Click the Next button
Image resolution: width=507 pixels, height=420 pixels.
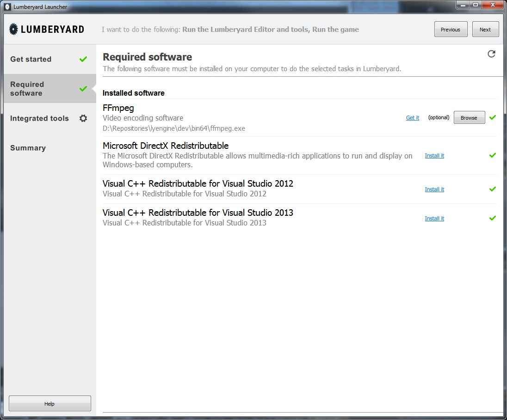(485, 30)
